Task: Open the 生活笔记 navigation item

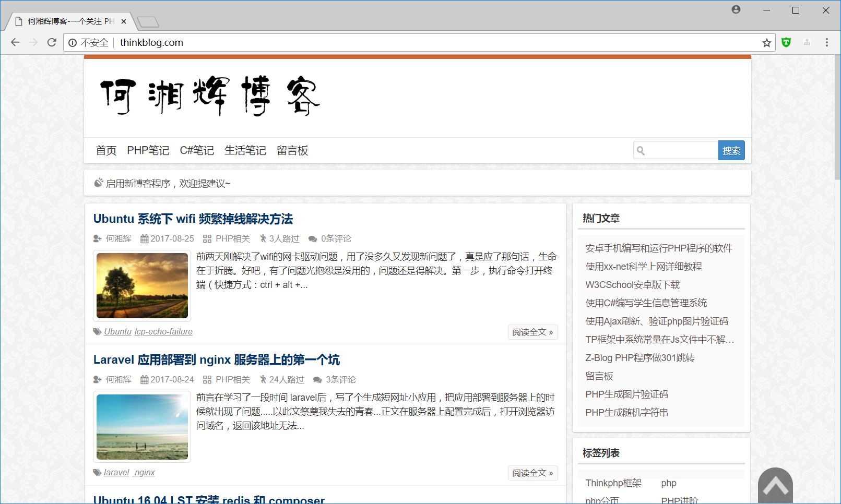Action: click(x=245, y=150)
